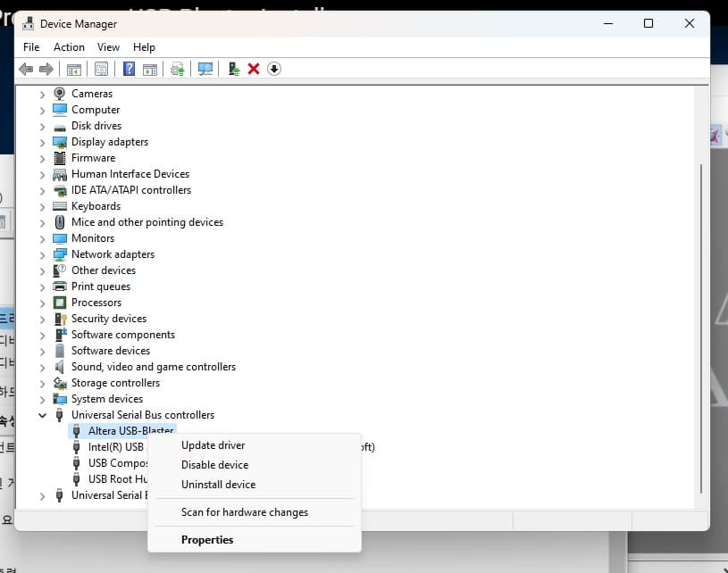Select Mice and other pointing devices
Viewport: 728px width, 573px height.
[x=147, y=222]
